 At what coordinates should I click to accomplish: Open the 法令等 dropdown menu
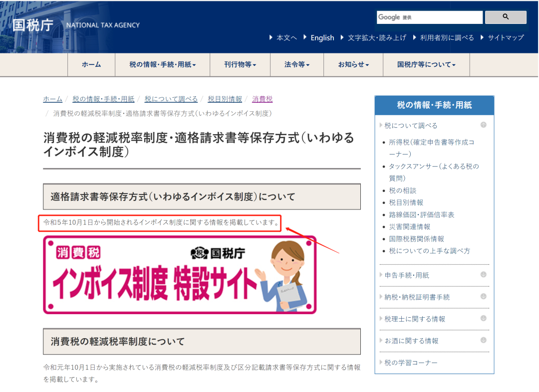(x=297, y=65)
